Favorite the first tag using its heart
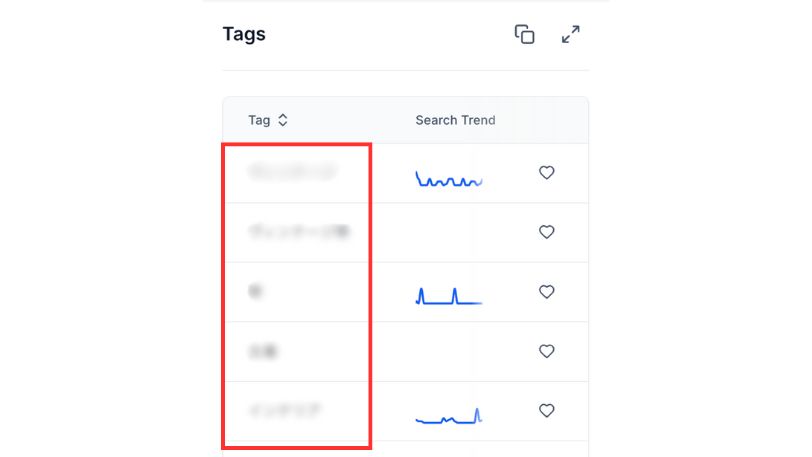Screen dimensions: 812x457 coord(546,173)
